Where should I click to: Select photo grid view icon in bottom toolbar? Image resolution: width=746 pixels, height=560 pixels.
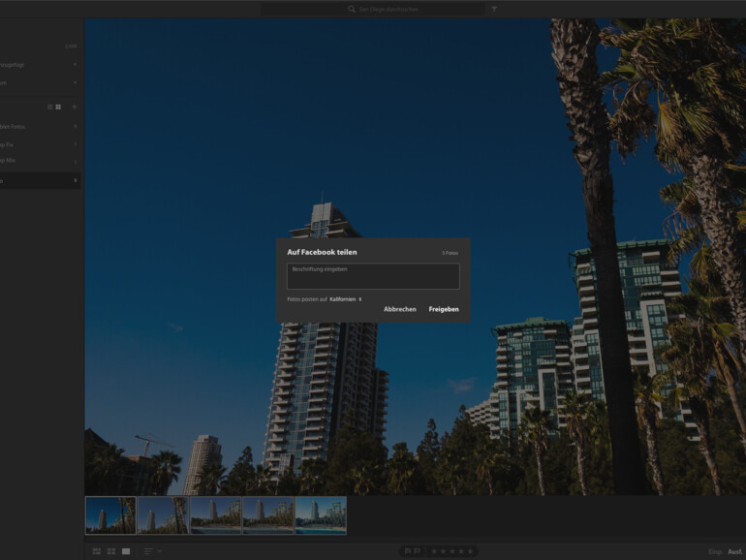pyautogui.click(x=97, y=551)
